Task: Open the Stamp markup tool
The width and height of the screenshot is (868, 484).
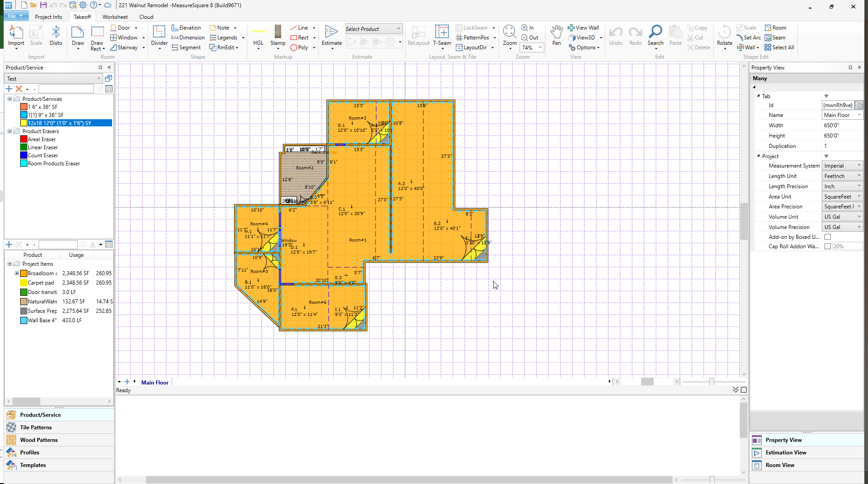Action: 278,33
